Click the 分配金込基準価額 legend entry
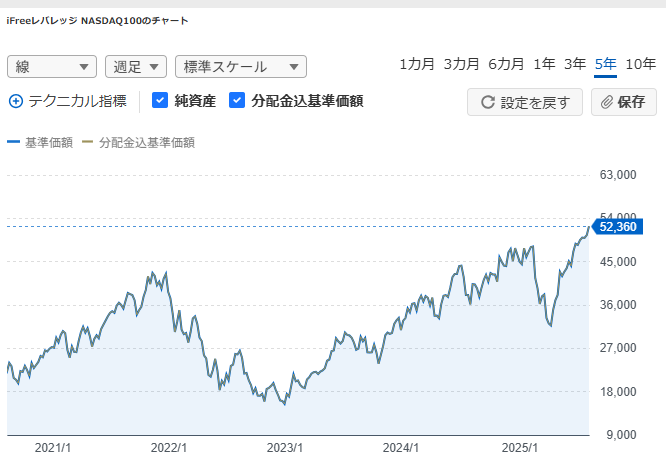This screenshot has height=458, width=666. click(x=138, y=142)
